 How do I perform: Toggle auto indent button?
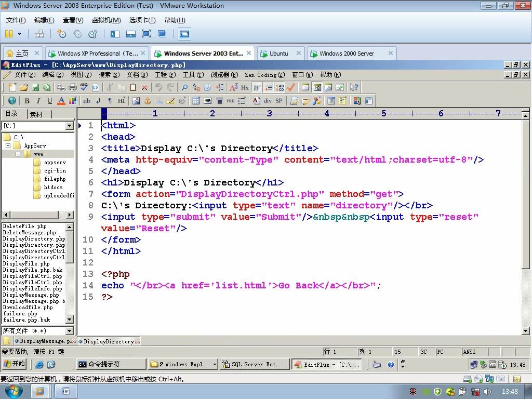pyautogui.click(x=269, y=87)
